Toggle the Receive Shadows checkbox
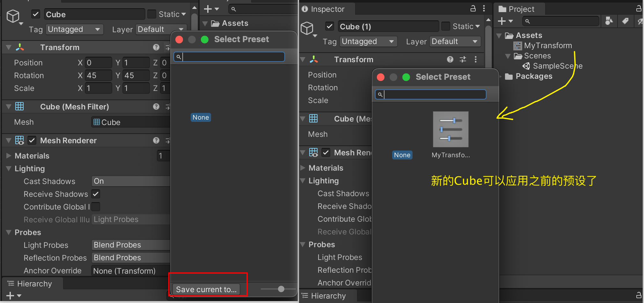 pyautogui.click(x=96, y=194)
